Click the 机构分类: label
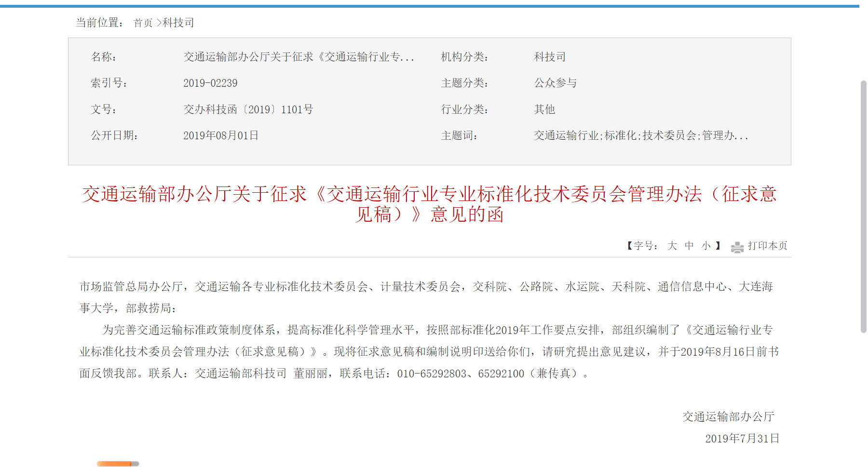Screen dimensions: 868x467 click(465, 57)
